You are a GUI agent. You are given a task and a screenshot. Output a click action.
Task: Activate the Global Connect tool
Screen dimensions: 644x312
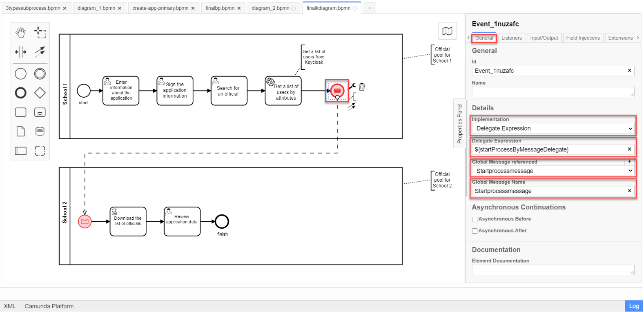click(x=40, y=52)
